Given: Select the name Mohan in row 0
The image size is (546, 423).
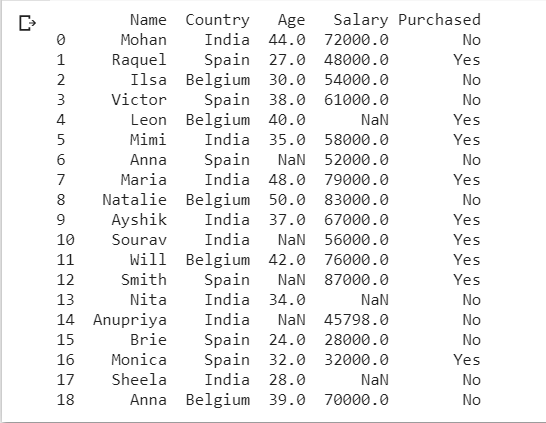Looking at the screenshot, I should click(x=143, y=40).
